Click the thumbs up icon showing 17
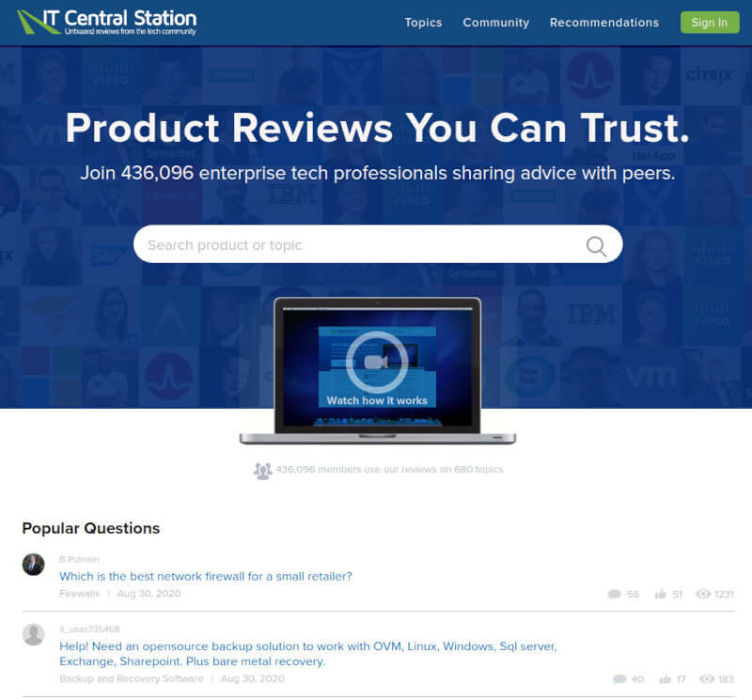Image resolution: width=752 pixels, height=700 pixels. pyautogui.click(x=666, y=678)
